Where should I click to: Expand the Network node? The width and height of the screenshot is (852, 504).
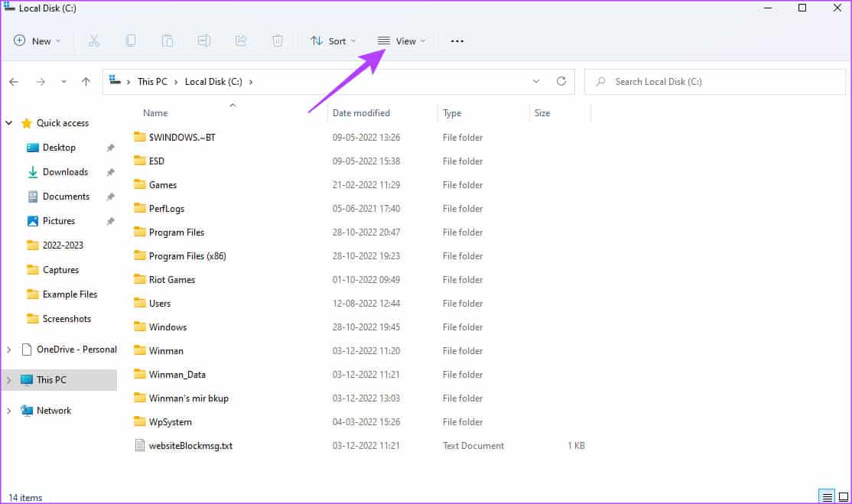tap(9, 411)
